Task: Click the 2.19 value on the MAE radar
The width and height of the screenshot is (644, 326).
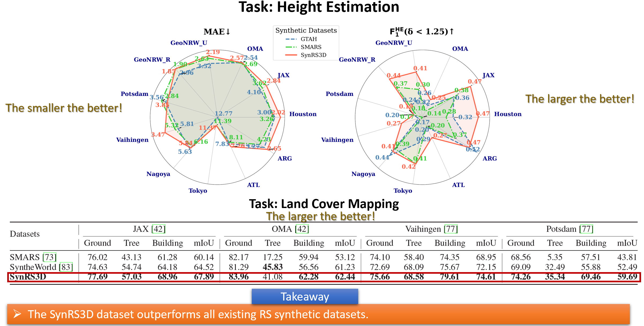Action: 213,52
